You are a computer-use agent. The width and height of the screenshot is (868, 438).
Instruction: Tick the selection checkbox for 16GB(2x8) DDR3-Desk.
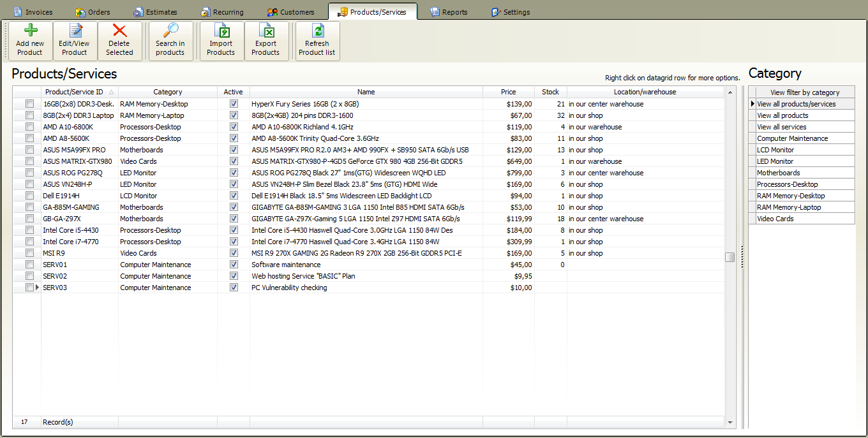(x=29, y=104)
